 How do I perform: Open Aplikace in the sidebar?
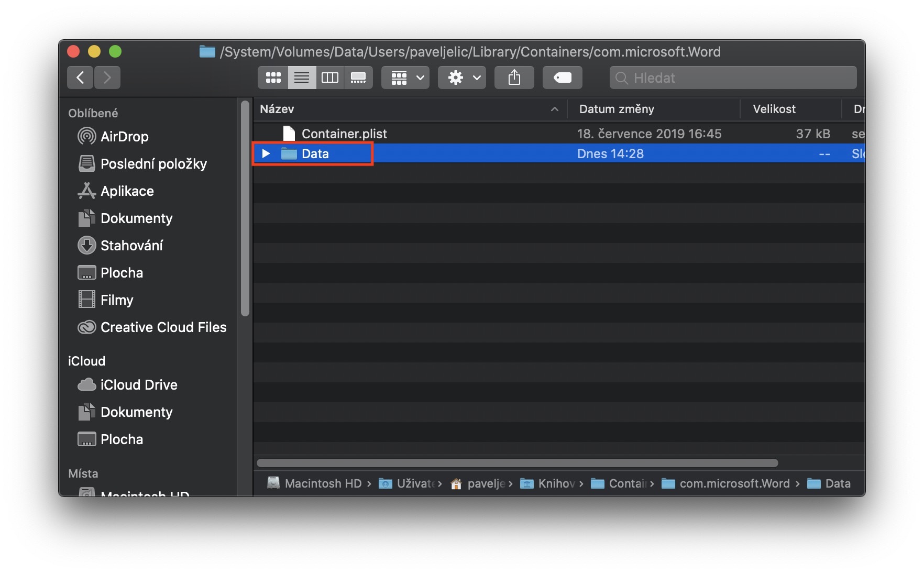pos(116,191)
